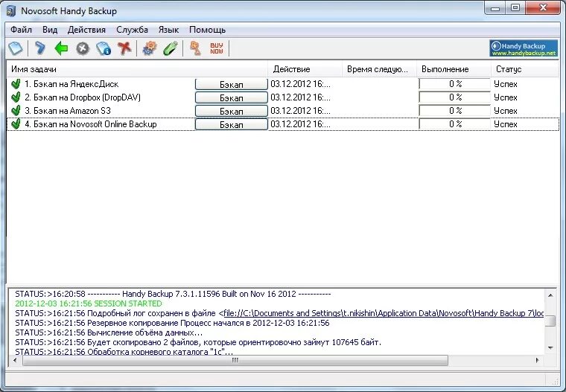The width and height of the screenshot is (566, 392).
Task: Click log horizontal scroll right arrow
Action: [538, 360]
